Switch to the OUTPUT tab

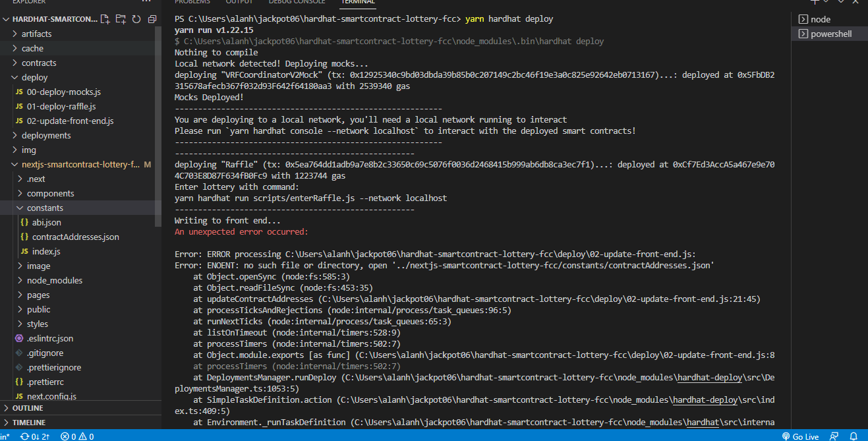click(239, 2)
